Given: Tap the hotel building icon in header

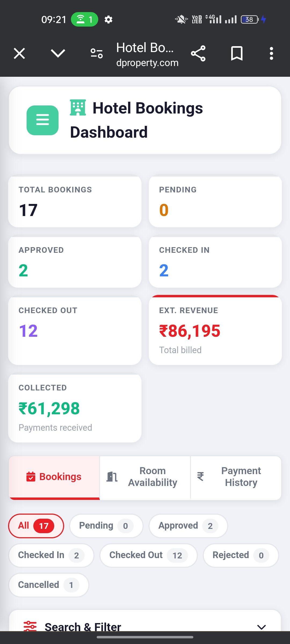Looking at the screenshot, I should 78,108.
